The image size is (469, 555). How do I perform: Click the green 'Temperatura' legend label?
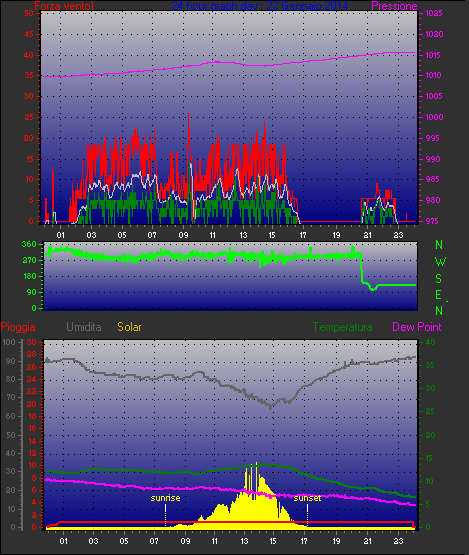[x=342, y=327]
